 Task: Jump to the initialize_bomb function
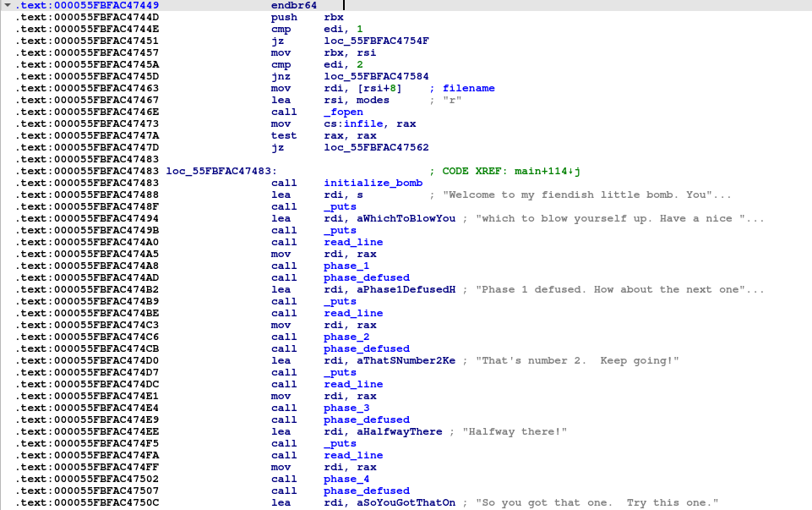pos(373,183)
